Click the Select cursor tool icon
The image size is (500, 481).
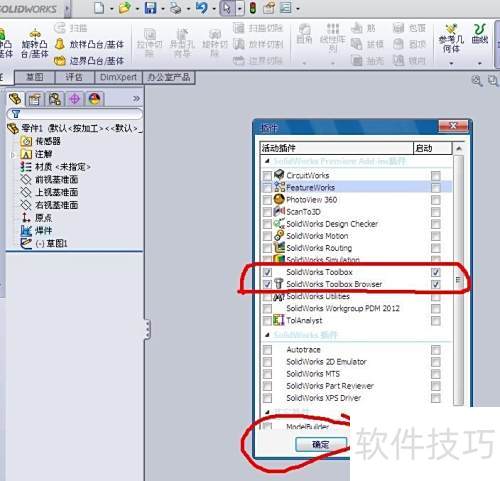[227, 8]
